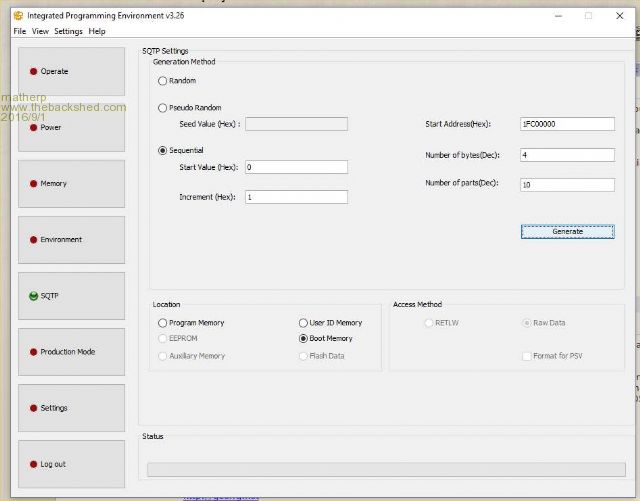This screenshot has height=501, width=640.
Task: Open the Operate panel
Action: (71, 72)
